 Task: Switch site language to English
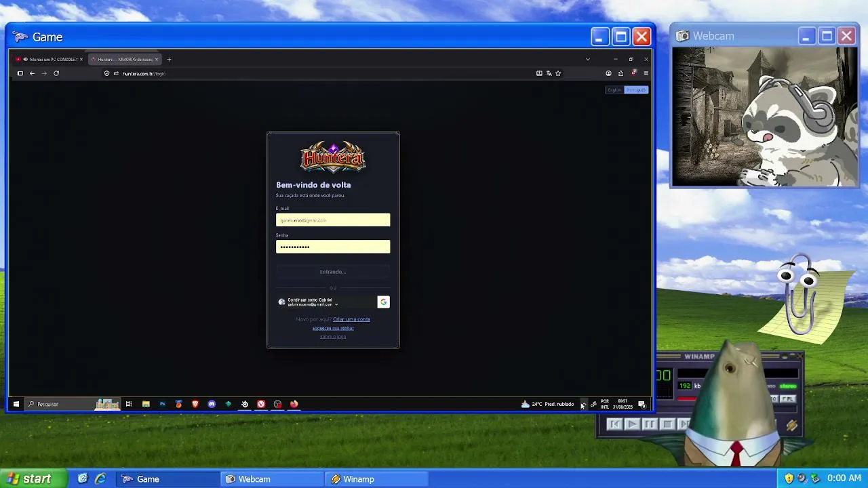coord(614,90)
